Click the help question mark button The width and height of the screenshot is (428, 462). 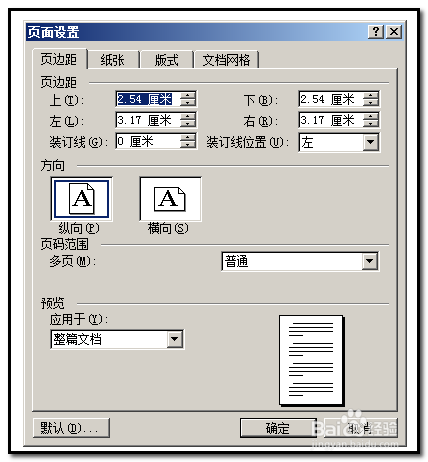click(376, 32)
